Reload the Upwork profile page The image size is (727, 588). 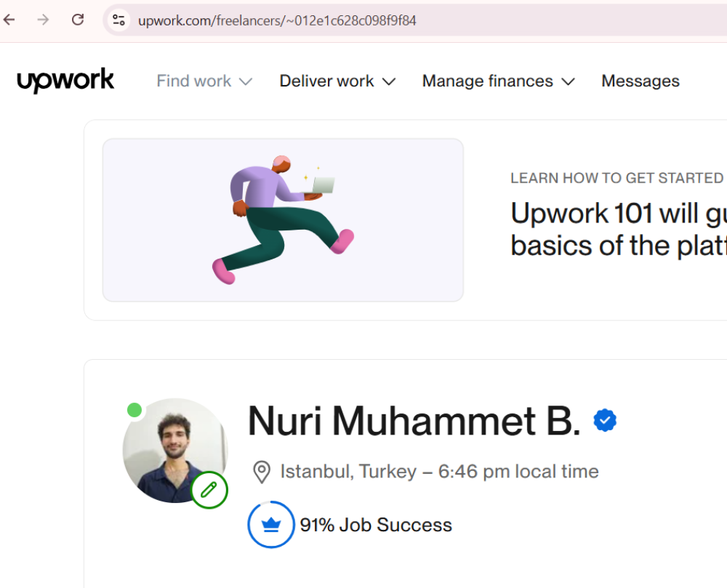[78, 20]
